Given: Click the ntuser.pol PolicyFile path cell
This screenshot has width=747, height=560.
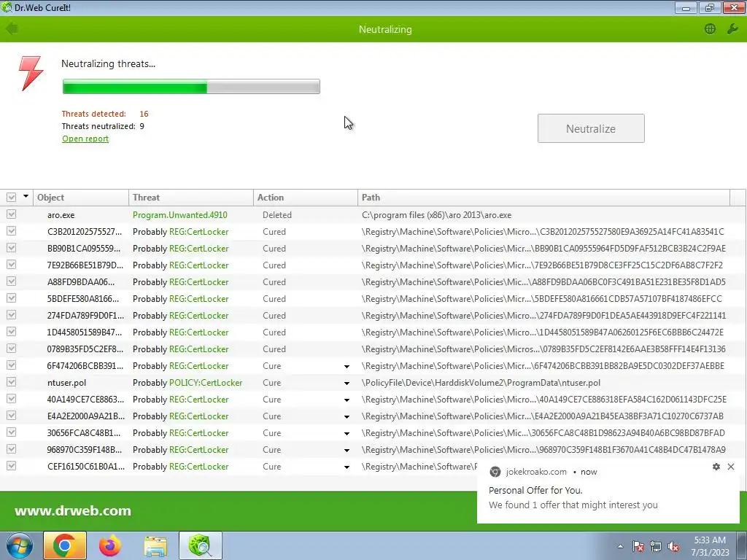Looking at the screenshot, I should [x=481, y=382].
